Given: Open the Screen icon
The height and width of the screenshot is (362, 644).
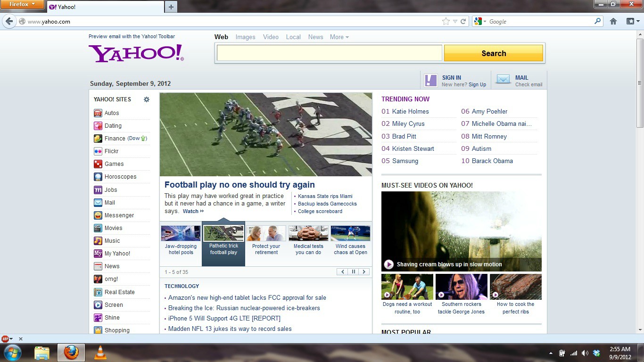Looking at the screenshot, I should pos(98,305).
